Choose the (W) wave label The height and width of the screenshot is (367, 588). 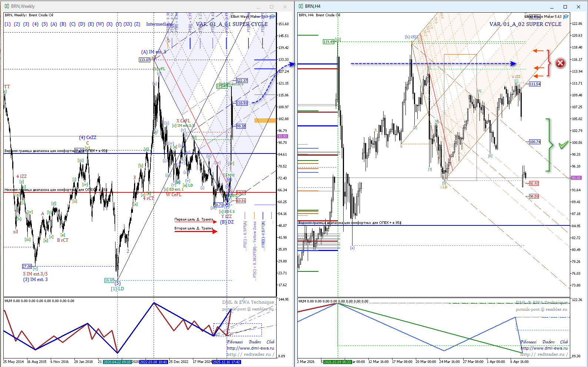(100, 24)
